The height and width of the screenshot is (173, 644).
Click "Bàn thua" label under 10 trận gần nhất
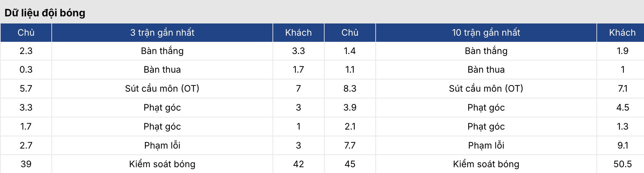[x=486, y=69]
